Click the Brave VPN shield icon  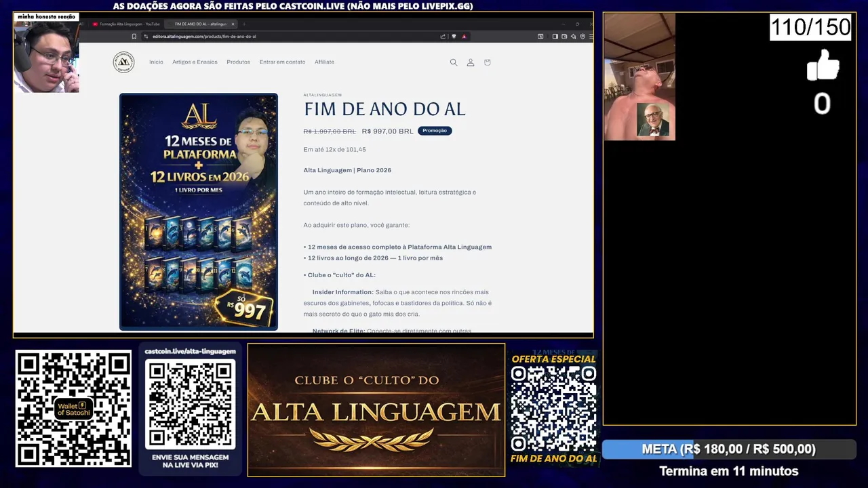click(x=583, y=36)
